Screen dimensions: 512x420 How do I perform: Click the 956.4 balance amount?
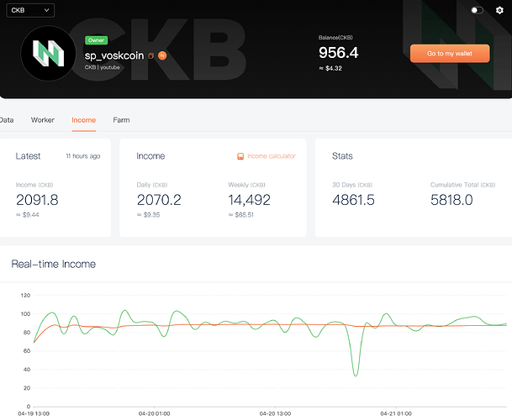click(338, 53)
